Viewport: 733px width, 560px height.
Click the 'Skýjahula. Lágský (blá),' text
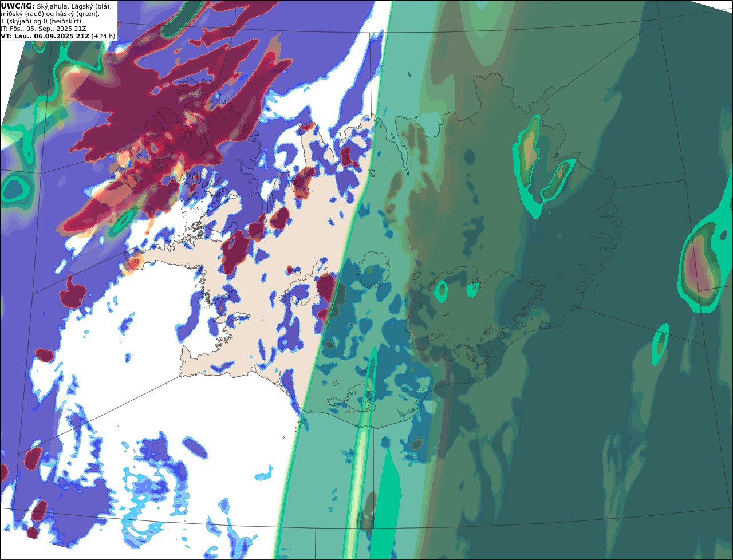[x=73, y=6]
